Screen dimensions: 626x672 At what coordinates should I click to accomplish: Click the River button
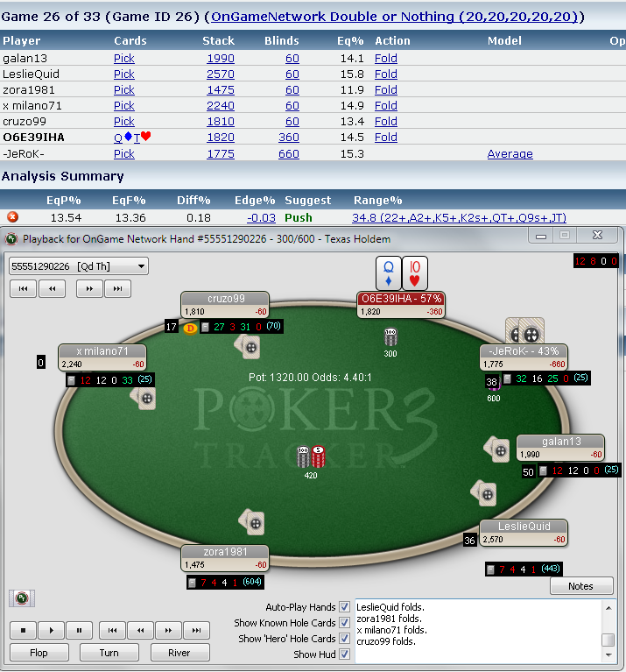[x=179, y=653]
